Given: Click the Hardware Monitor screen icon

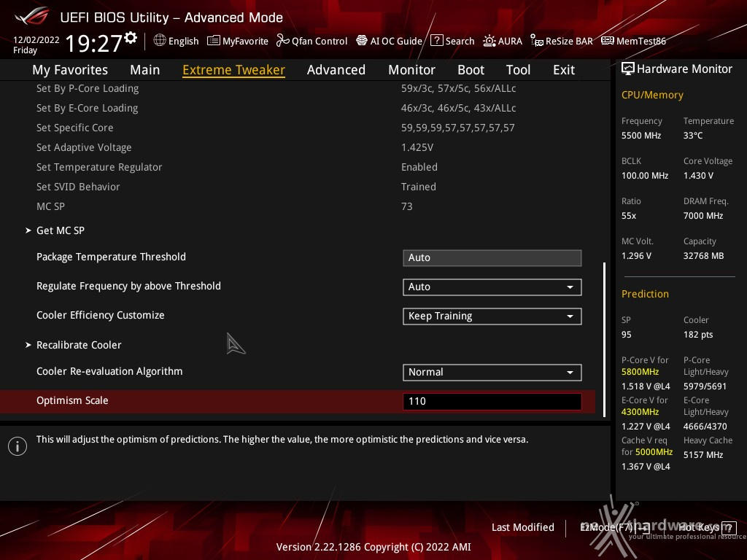Looking at the screenshot, I should click(628, 69).
